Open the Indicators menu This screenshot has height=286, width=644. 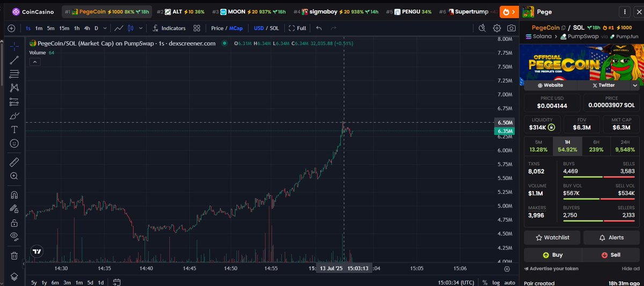pyautogui.click(x=170, y=28)
